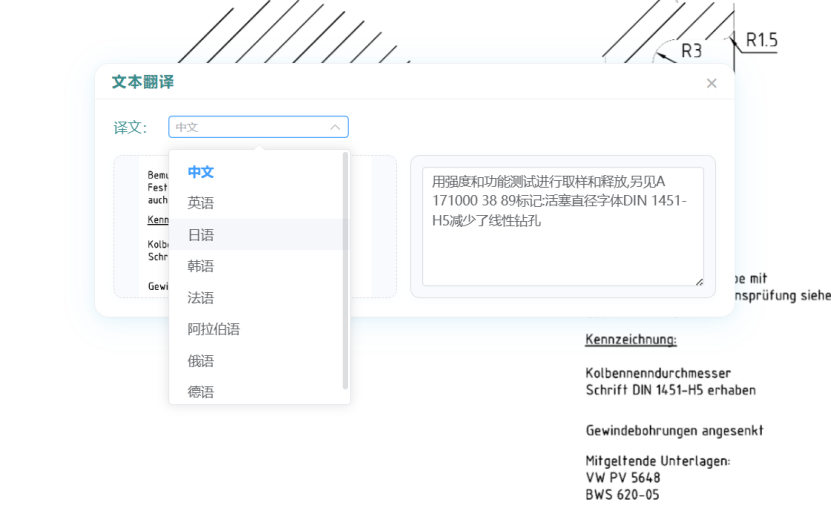Image resolution: width=831 pixels, height=508 pixels.
Task: Click inside the translated text area
Action: (x=563, y=227)
